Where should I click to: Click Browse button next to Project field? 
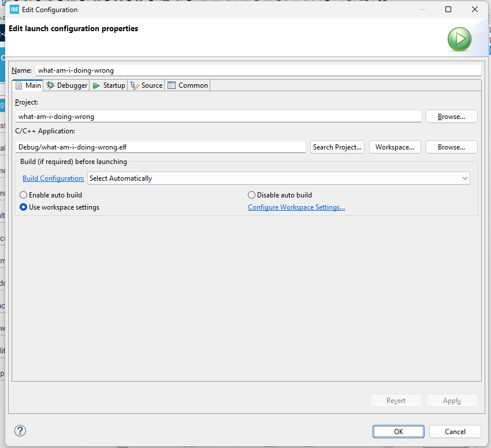[x=451, y=117]
